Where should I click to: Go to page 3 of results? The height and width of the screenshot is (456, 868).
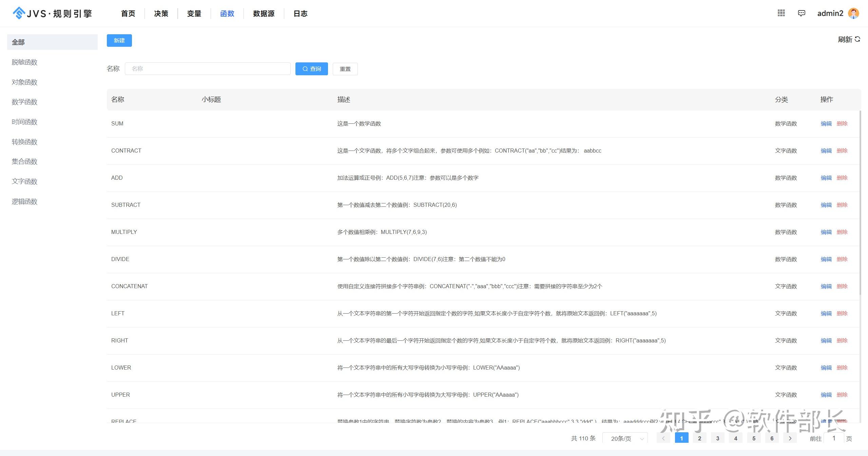tap(717, 438)
